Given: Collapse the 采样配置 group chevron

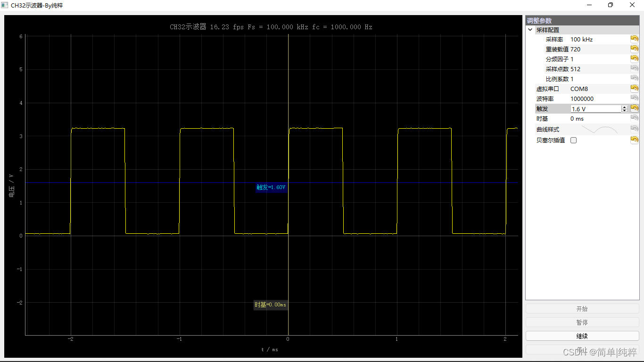Looking at the screenshot, I should click(530, 30).
